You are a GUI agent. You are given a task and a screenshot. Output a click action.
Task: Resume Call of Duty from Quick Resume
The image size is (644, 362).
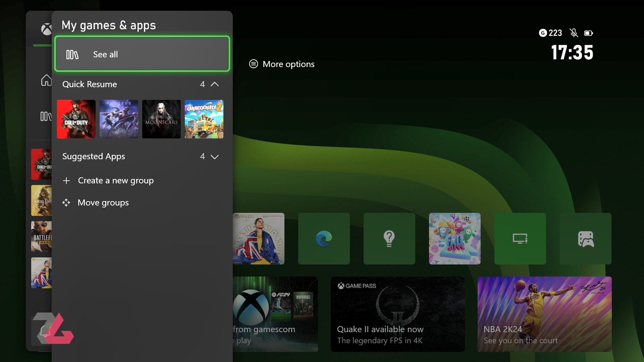76,119
